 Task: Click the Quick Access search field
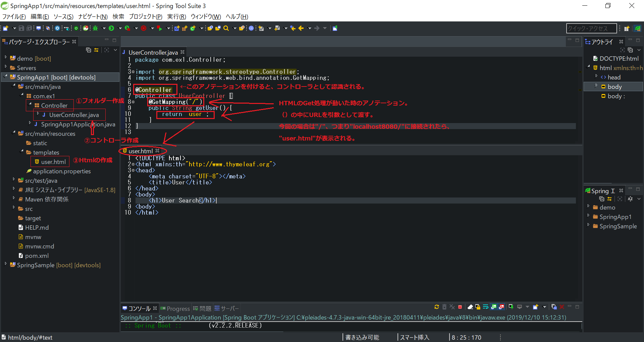(x=591, y=28)
